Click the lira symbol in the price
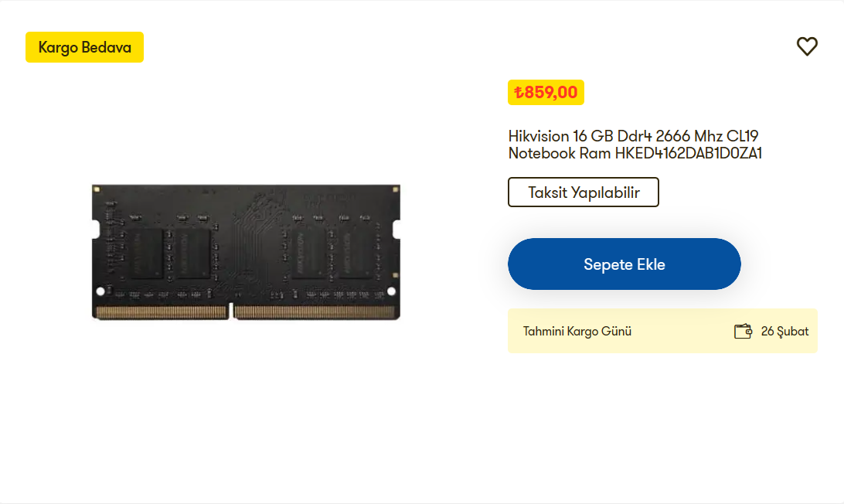Image resolution: width=844 pixels, height=504 pixels. tap(519, 93)
